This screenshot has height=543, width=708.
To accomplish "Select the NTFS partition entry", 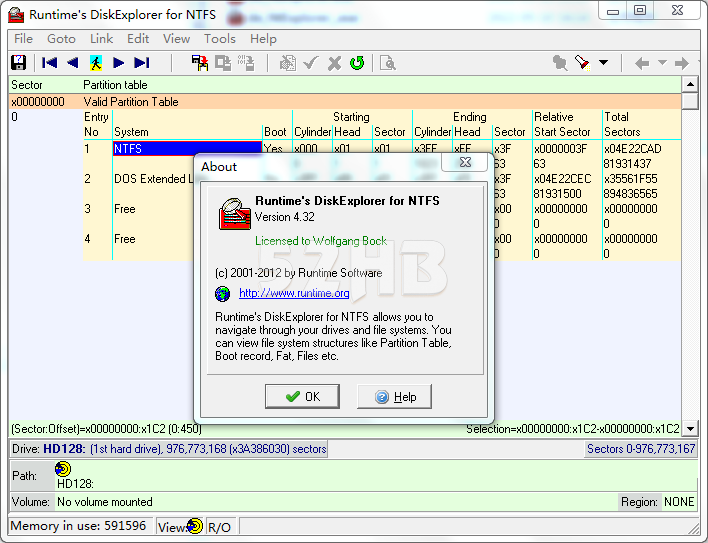I will pyautogui.click(x=187, y=149).
